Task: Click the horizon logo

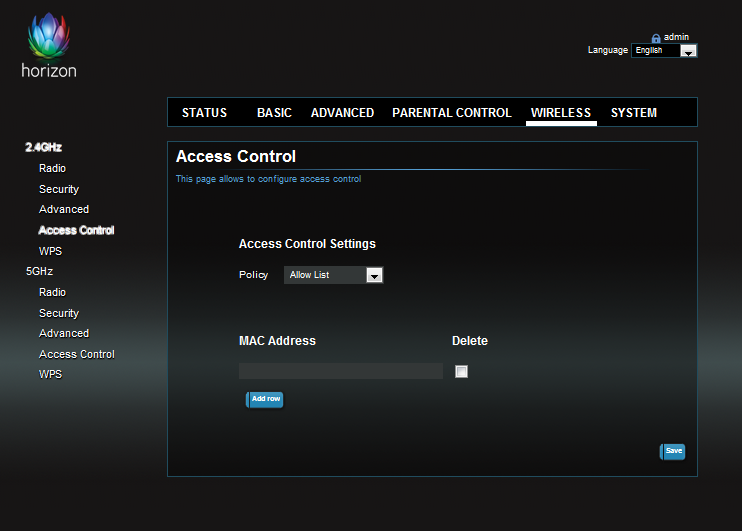Action: [49, 45]
